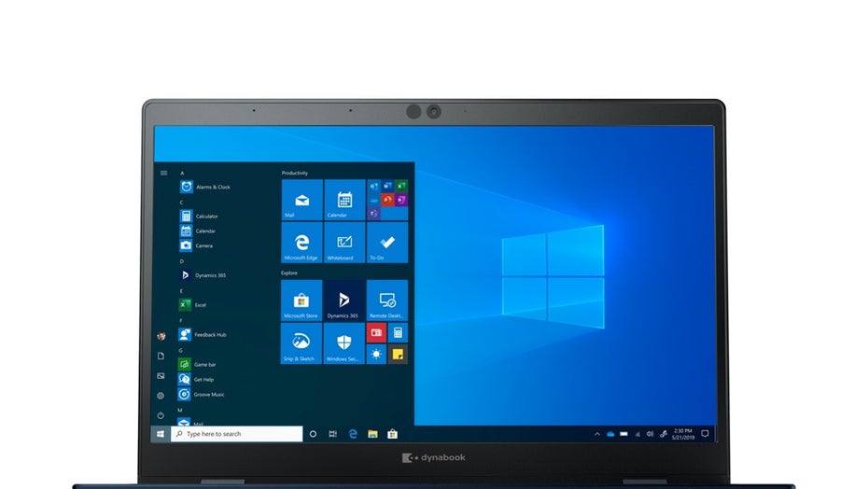
Task: Click the 'Type here to search' box
Action: point(236,434)
